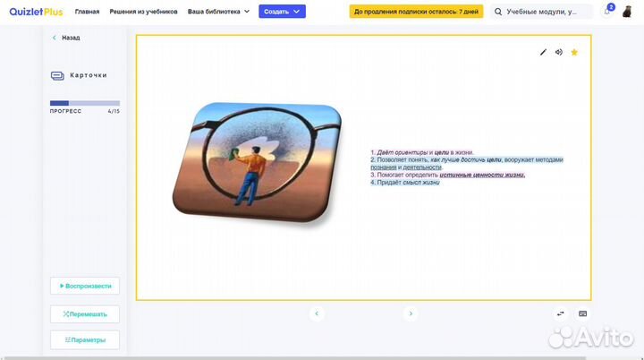This screenshot has width=644, height=360.
Task: Click the horizontal scrollbar at the bottom
Action: click(x=295, y=358)
